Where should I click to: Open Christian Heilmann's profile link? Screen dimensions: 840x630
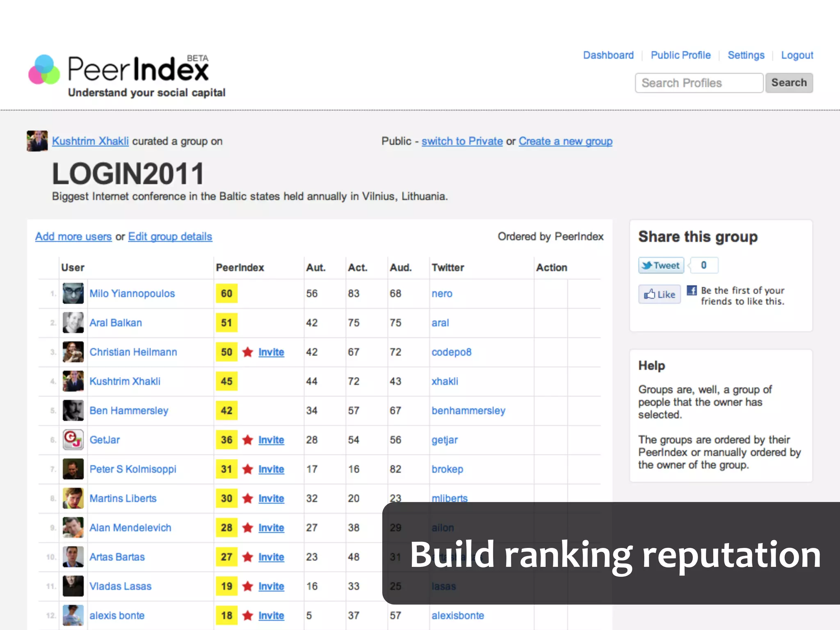pyautogui.click(x=133, y=352)
